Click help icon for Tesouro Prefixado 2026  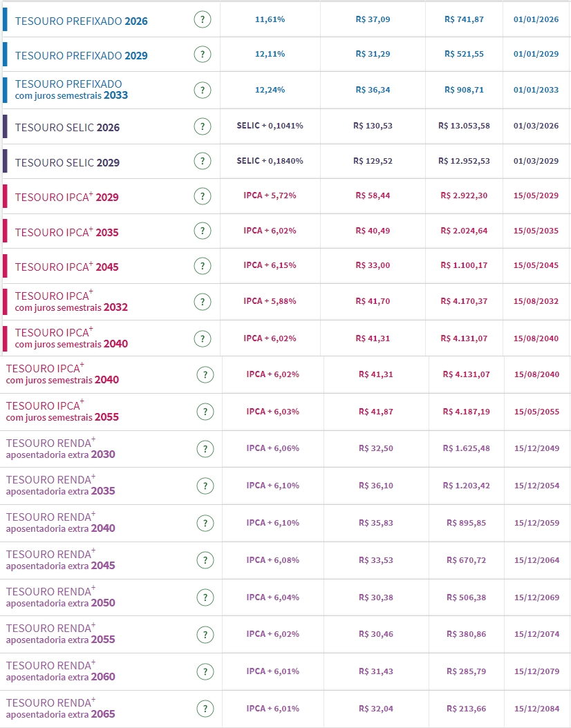pos(202,19)
